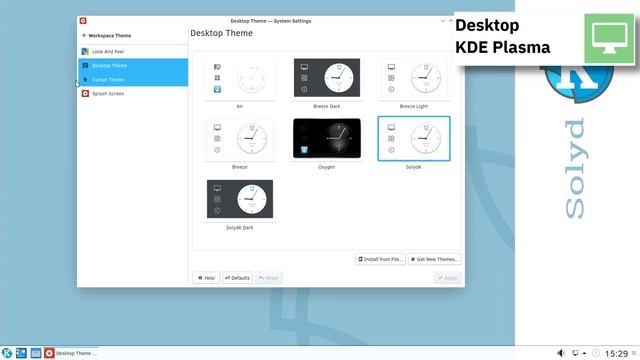This screenshot has height=360, width=640.
Task: Click the second taskbar icon
Action: 21,353
